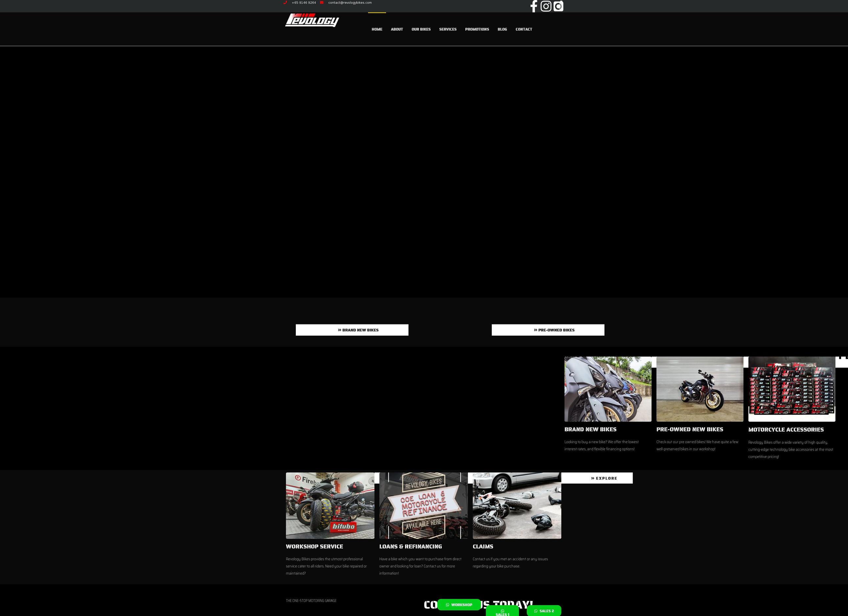848x616 pixels.
Task: Click the Claims heading
Action: (483, 546)
